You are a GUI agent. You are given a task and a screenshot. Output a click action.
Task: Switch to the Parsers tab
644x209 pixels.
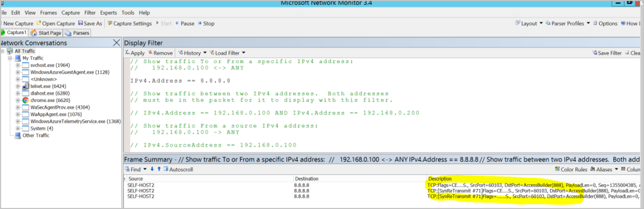(77, 33)
